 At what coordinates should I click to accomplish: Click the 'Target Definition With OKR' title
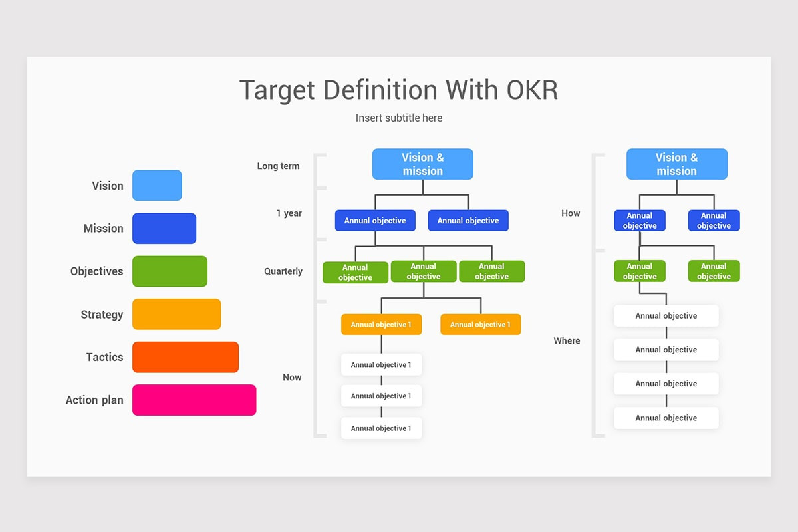tap(398, 90)
